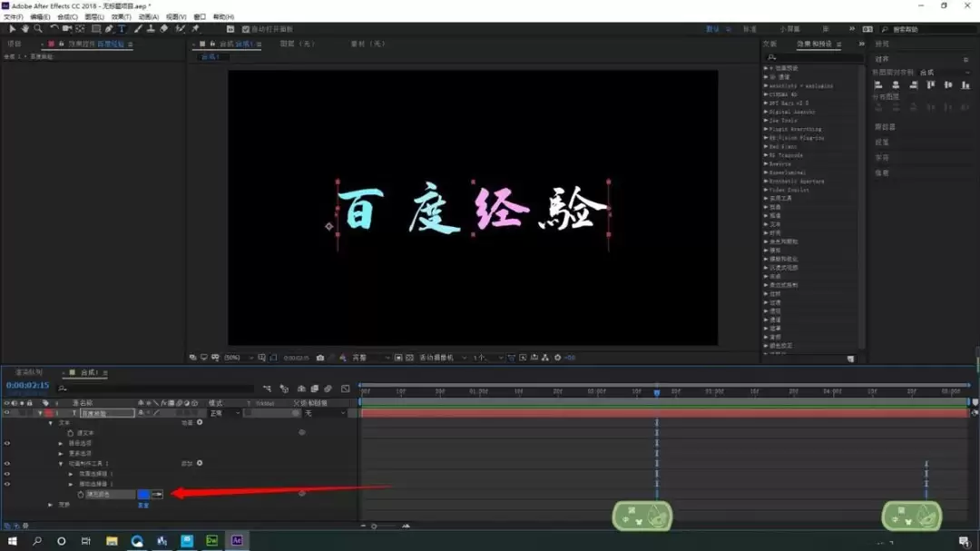This screenshot has width=980, height=551.
Task: Select the Selection arrow tool
Action: (12, 29)
